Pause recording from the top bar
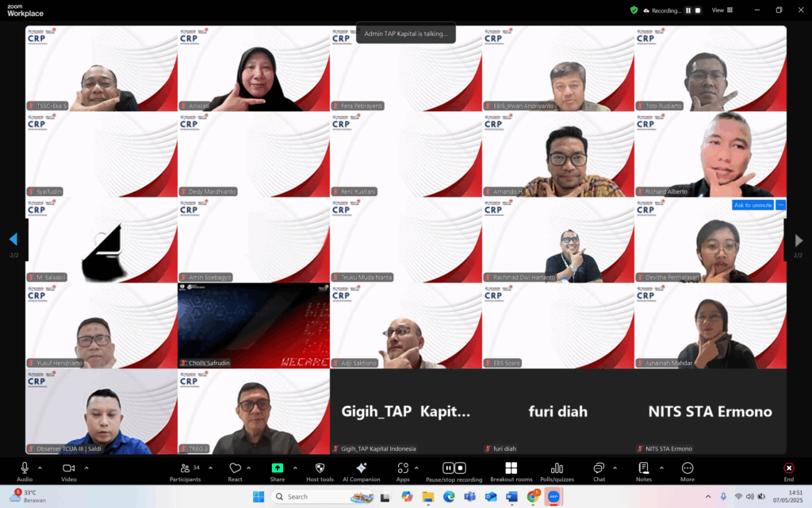This screenshot has width=812, height=508. click(x=688, y=10)
